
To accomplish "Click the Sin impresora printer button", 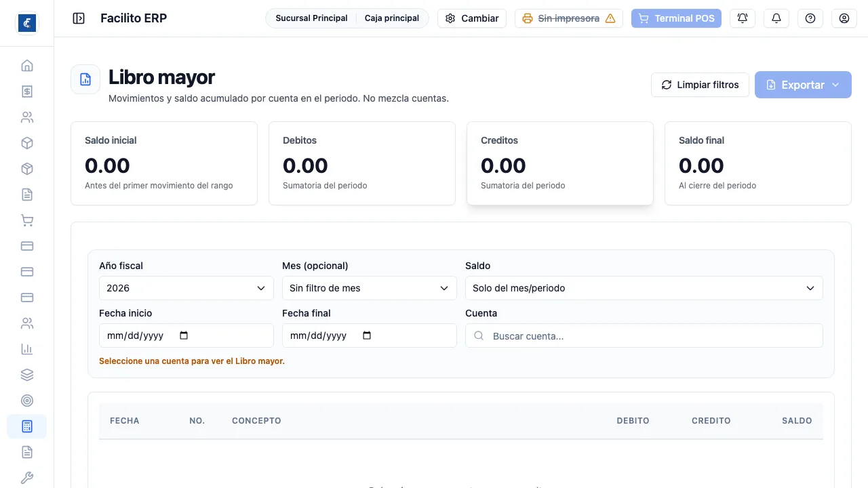I will click(x=569, y=18).
